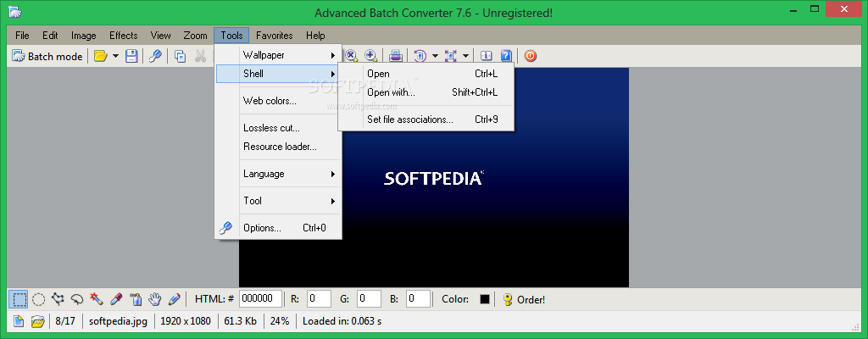Click the Tools menu header
Viewport: 868px width, 339px height.
(x=231, y=36)
